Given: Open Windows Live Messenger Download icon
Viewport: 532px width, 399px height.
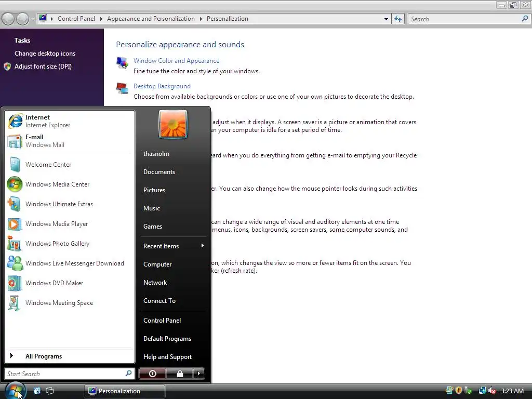Looking at the screenshot, I should click(15, 263).
